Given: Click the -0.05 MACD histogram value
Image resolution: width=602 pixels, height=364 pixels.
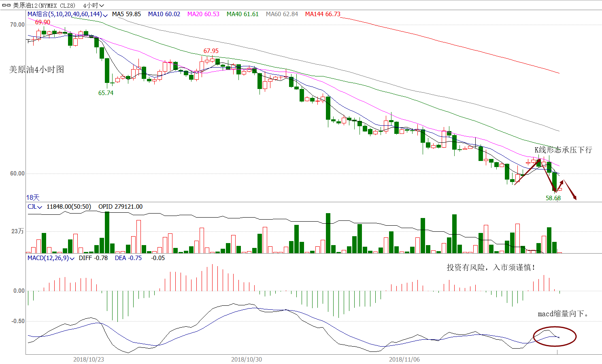Looking at the screenshot, I should pos(158,258).
